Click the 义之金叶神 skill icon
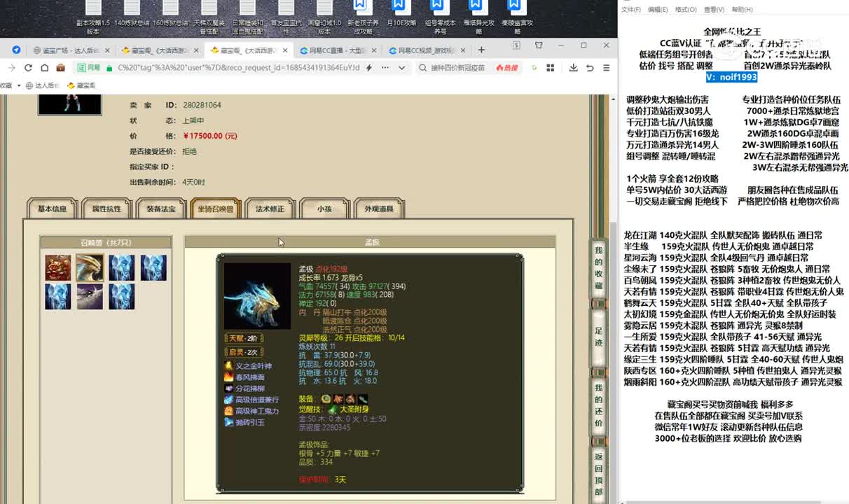The height and width of the screenshot is (504, 849). pyautogui.click(x=228, y=366)
